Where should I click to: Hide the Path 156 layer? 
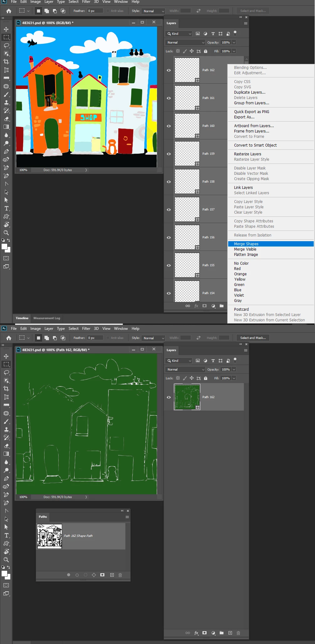(169, 237)
